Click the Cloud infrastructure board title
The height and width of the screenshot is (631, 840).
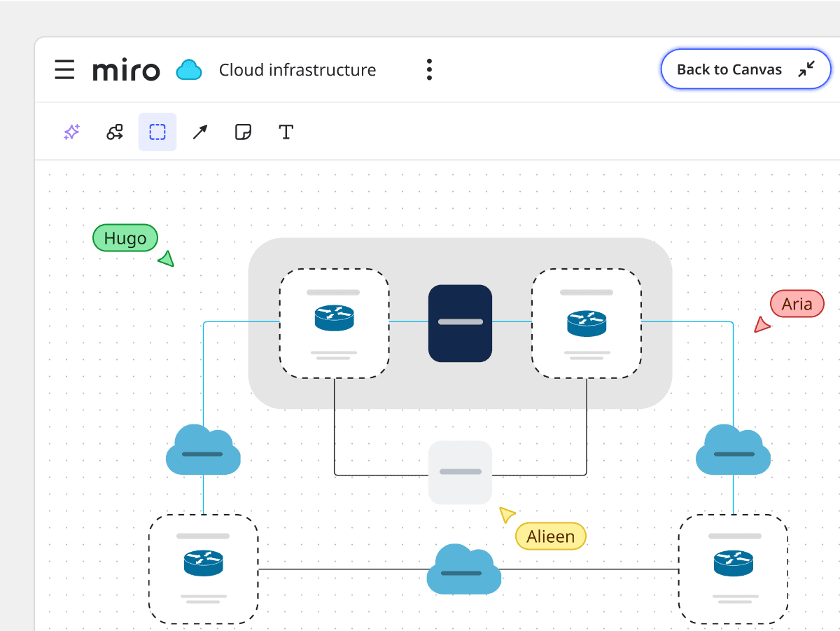tap(297, 70)
